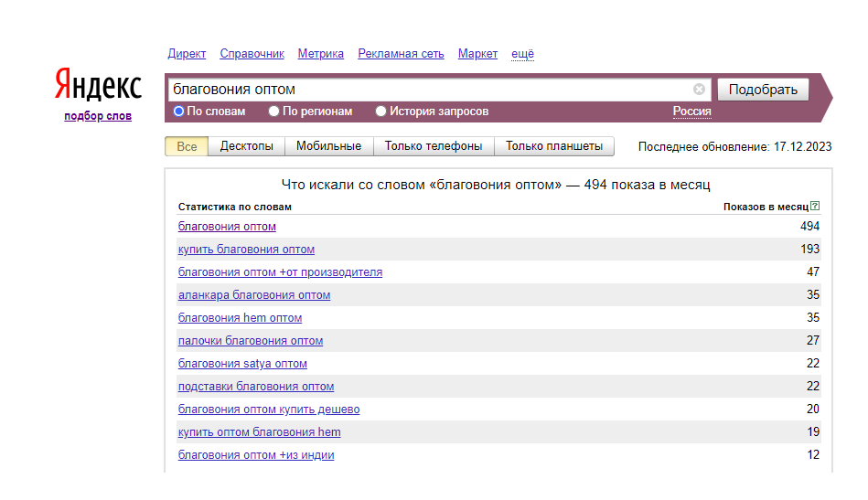The height and width of the screenshot is (500, 868).
Task: Click the 494 count for благовония оптом
Action: (809, 226)
